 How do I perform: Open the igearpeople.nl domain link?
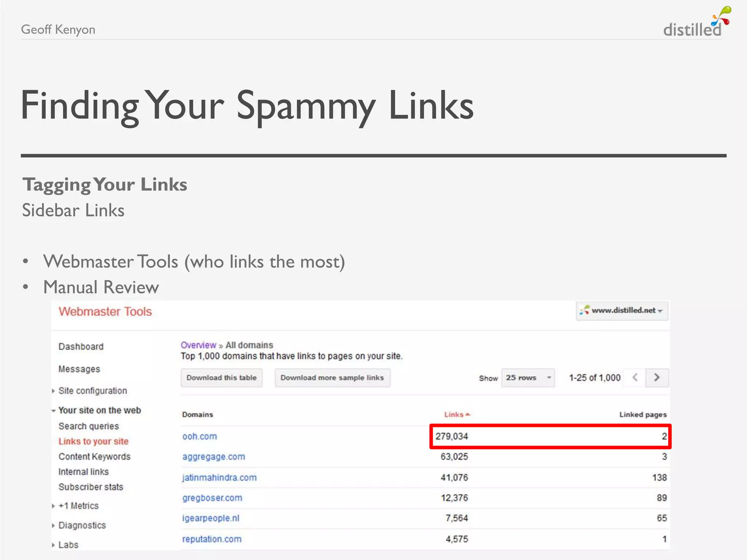[211, 518]
